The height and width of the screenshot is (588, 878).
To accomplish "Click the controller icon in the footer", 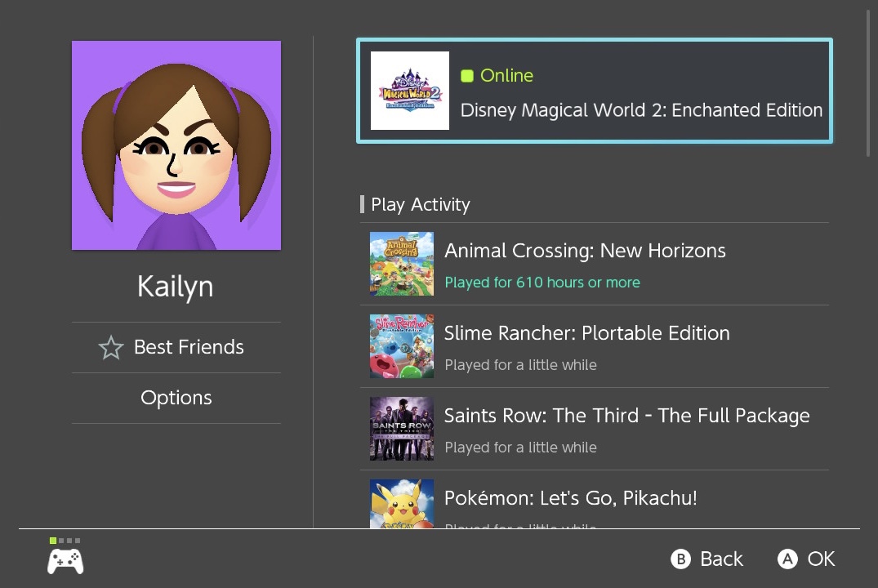I will click(x=65, y=561).
